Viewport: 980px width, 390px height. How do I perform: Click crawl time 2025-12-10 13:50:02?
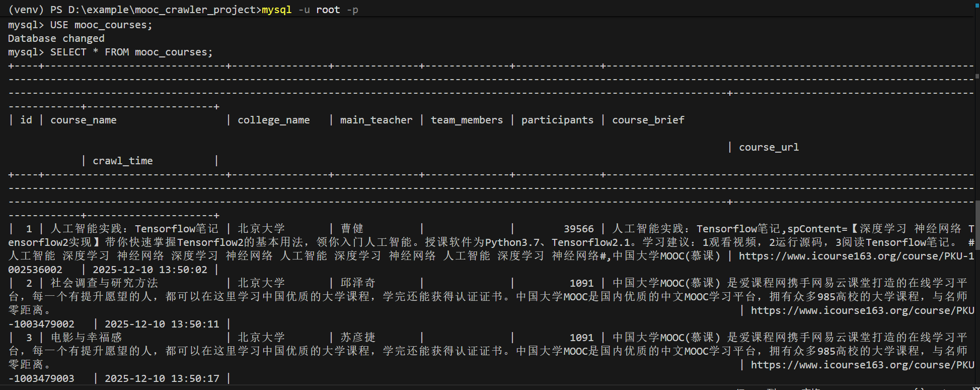pos(150,270)
